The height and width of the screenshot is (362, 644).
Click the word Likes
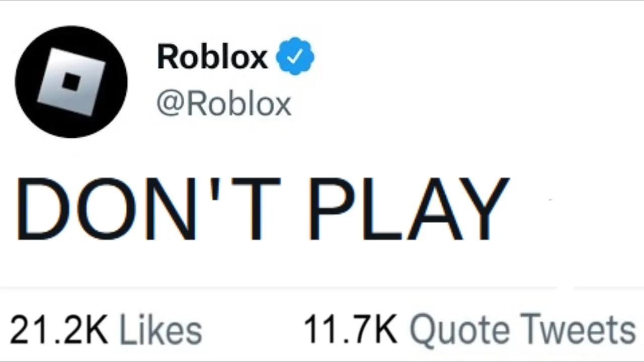160,330
